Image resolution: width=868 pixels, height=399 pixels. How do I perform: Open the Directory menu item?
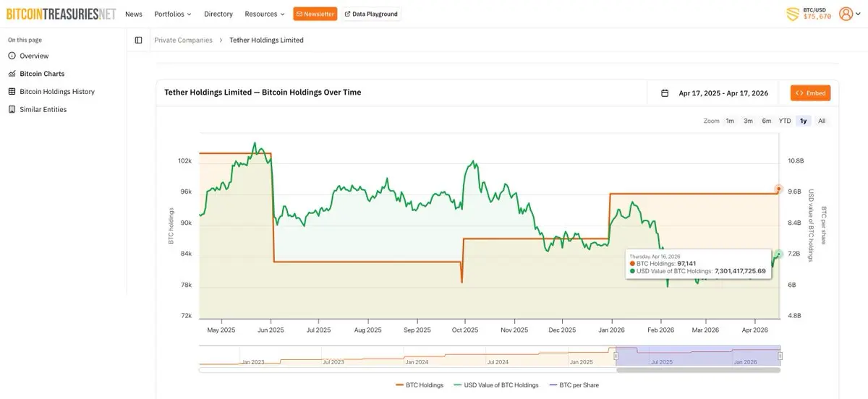(x=218, y=14)
